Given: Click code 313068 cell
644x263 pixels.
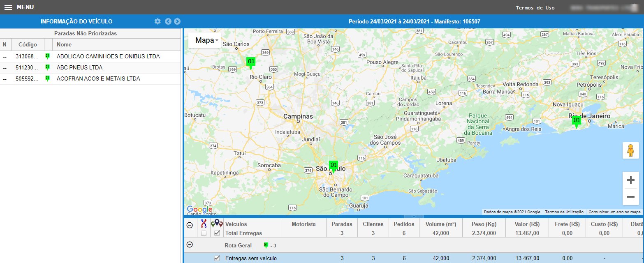Looking at the screenshot, I should [28, 56].
